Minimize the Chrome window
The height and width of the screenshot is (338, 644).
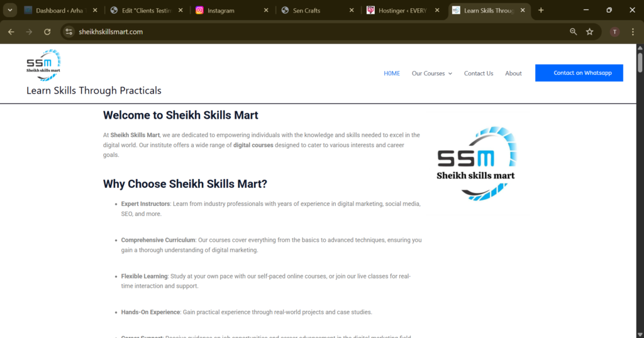586,10
